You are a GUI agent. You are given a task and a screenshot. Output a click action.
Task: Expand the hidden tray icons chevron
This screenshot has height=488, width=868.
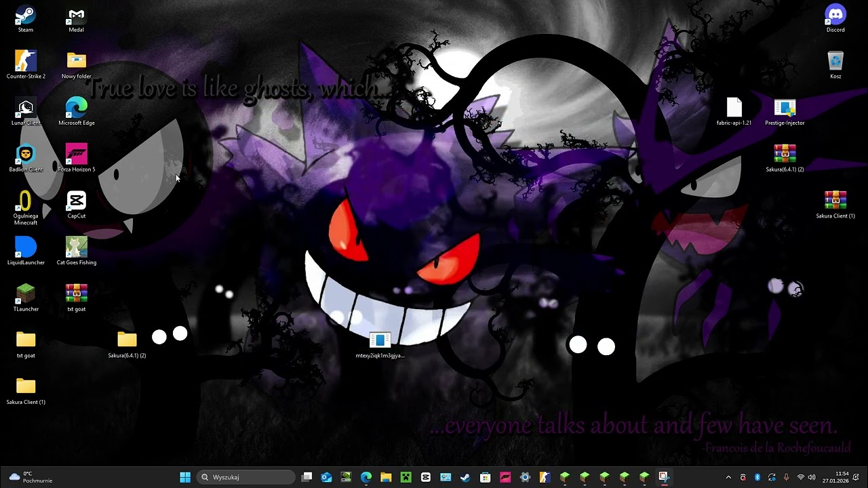[x=728, y=477]
